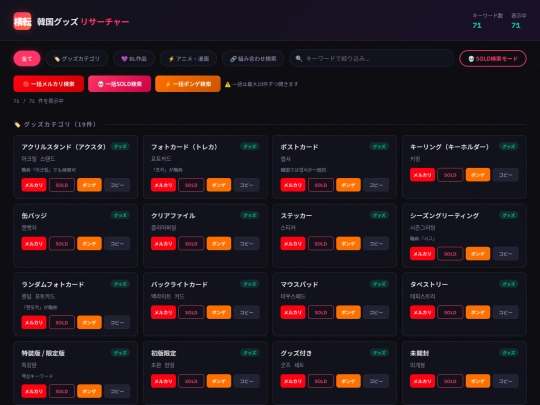Select the ポストカード card title
Screen dimensions: 540x405
click(x=299, y=147)
